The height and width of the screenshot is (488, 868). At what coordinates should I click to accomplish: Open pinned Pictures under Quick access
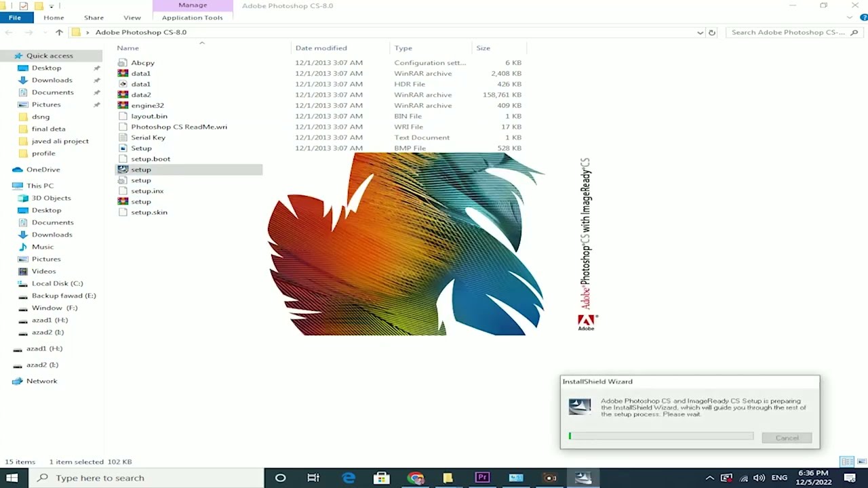(46, 104)
